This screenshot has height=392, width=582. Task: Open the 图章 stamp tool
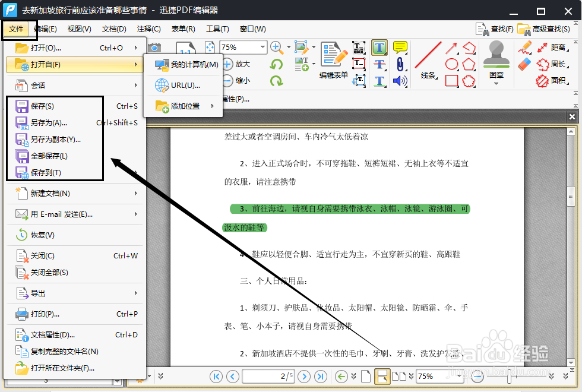point(496,59)
